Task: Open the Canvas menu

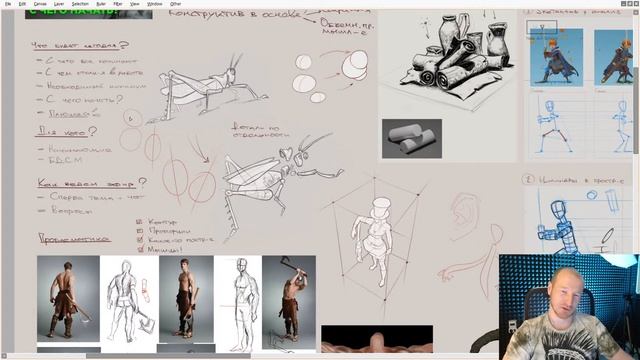Action: (40, 4)
